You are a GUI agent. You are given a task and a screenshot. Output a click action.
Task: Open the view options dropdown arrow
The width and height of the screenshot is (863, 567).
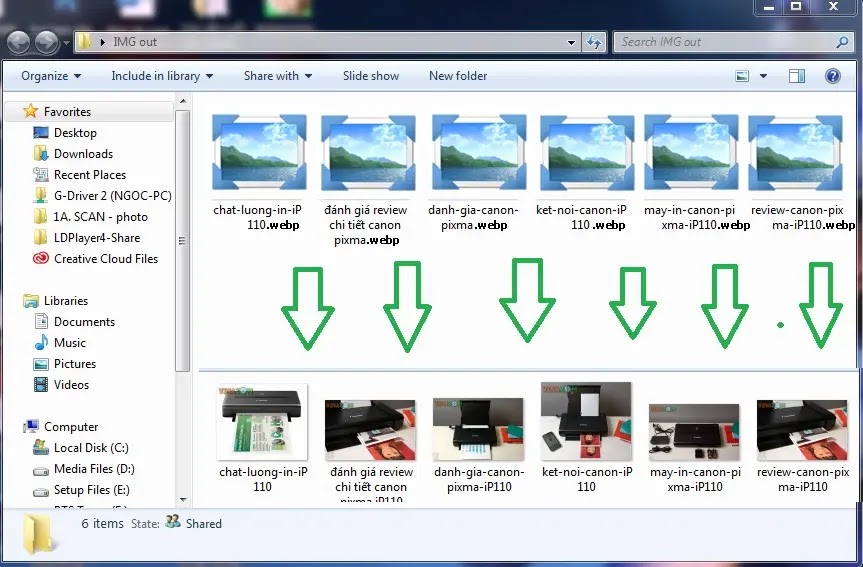tap(763, 76)
